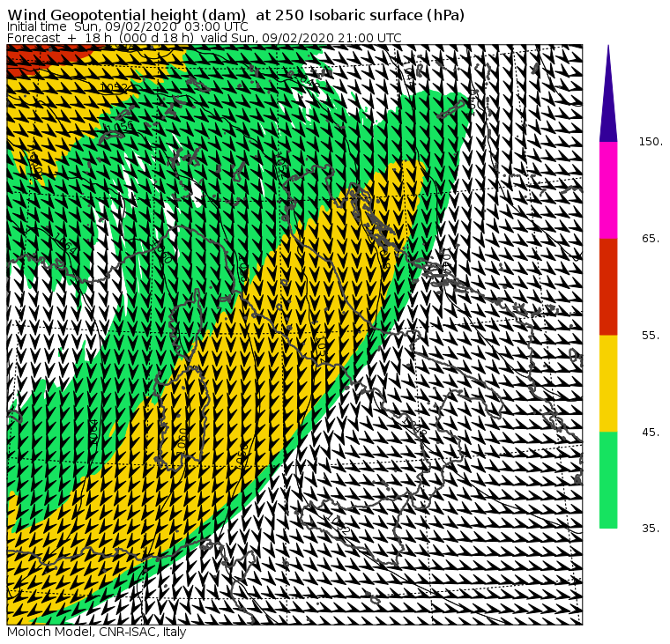Click the 'Forecast + 18 h' validity line
The image size is (670, 644).
click(x=205, y=38)
